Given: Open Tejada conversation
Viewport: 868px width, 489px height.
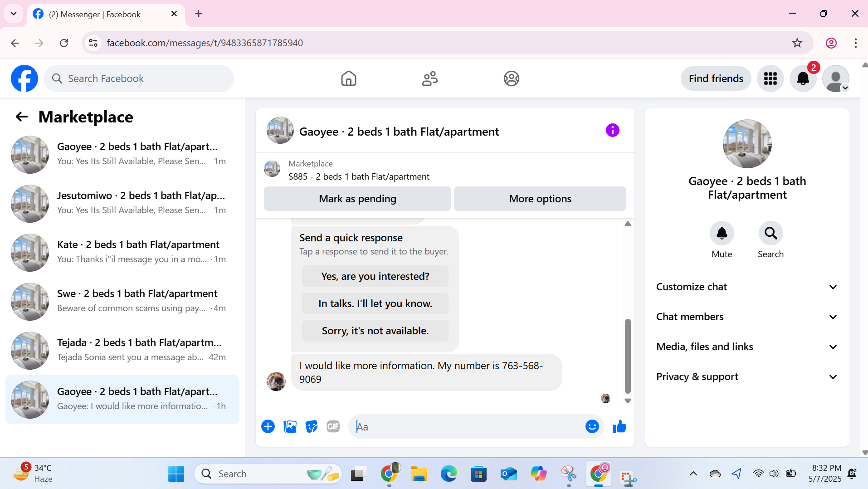Looking at the screenshot, I should [122, 350].
